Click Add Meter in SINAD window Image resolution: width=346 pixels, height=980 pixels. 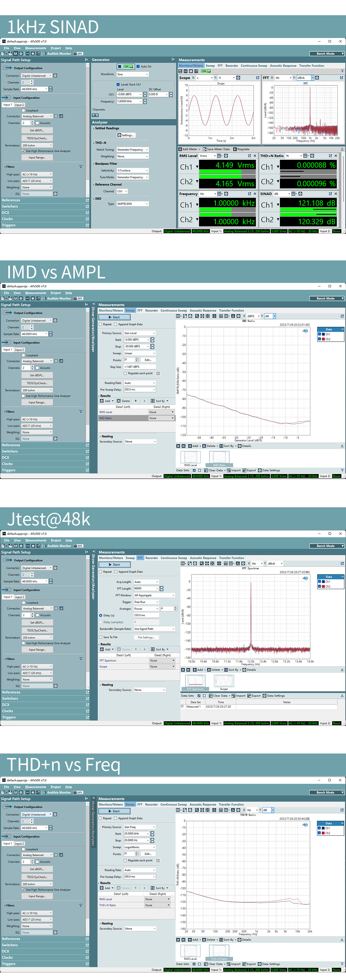click(x=188, y=149)
